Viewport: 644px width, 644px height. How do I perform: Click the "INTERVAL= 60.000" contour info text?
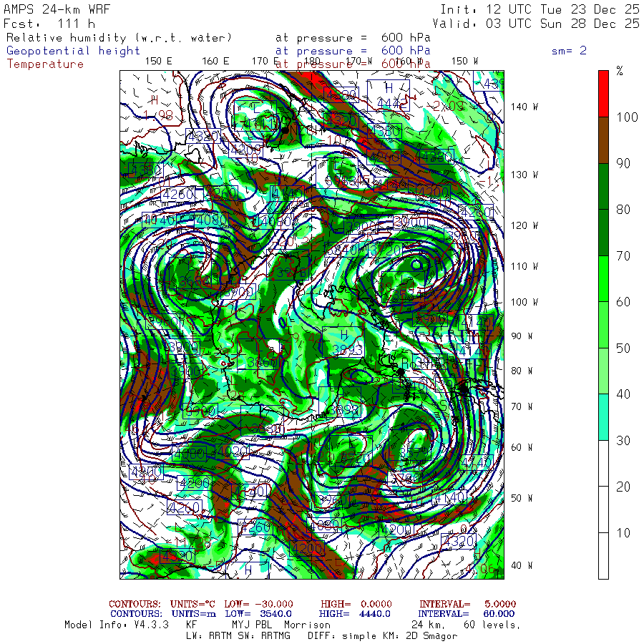click(x=467, y=614)
